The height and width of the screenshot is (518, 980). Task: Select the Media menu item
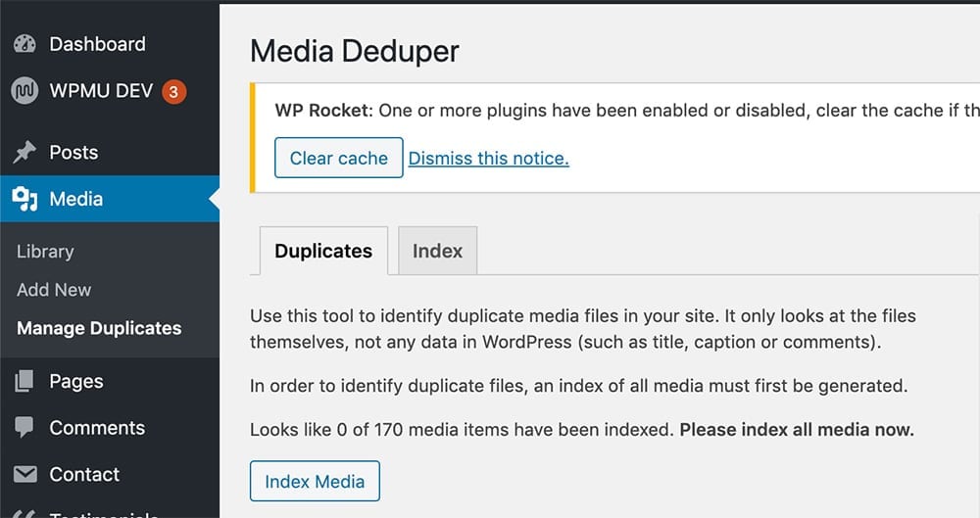(x=110, y=199)
